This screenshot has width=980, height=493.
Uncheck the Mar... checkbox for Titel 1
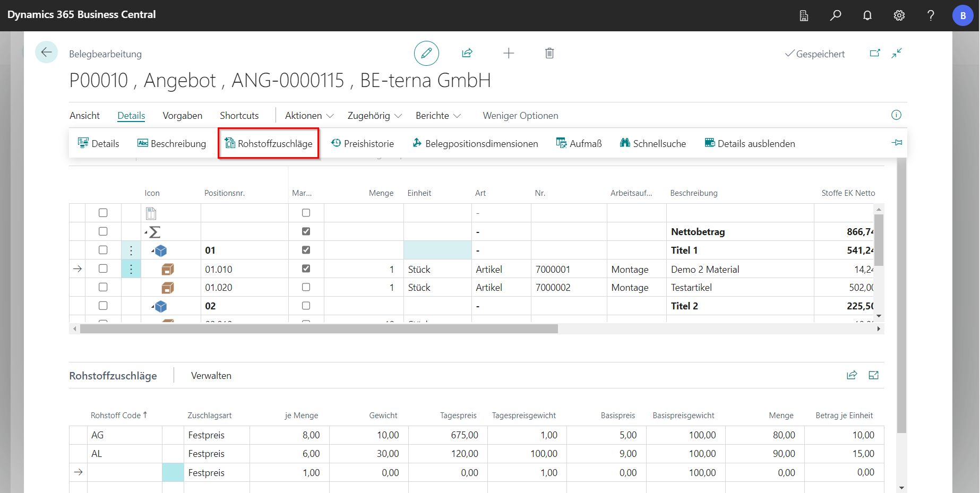306,250
